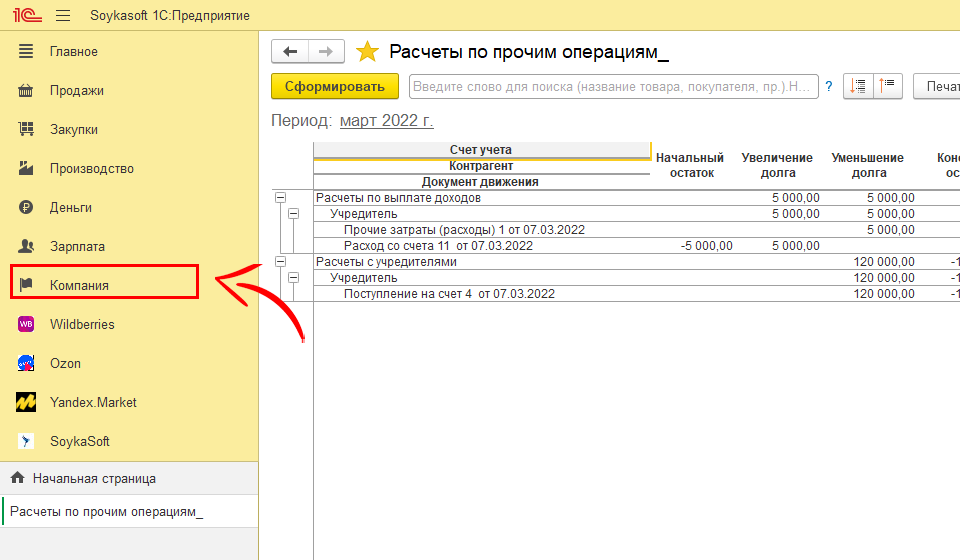Change the period март 2022 г. link
This screenshot has height=560, width=960.
[386, 121]
